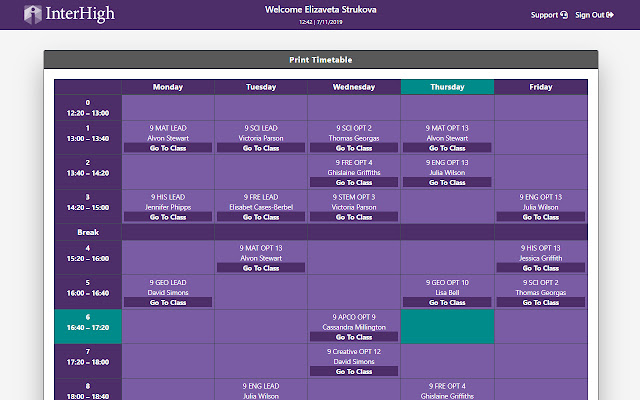This screenshot has height=400, width=640.
Task: Click the InterHigh logo icon
Action: (33, 14)
